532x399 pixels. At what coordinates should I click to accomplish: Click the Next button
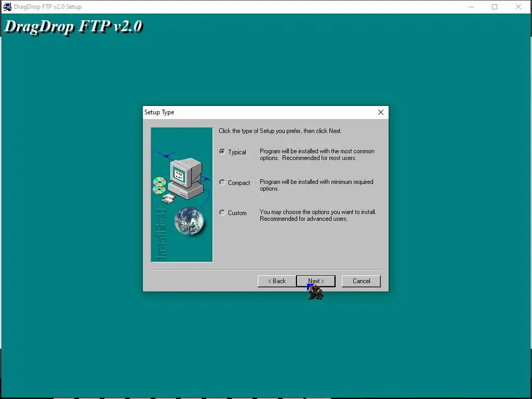pyautogui.click(x=316, y=281)
